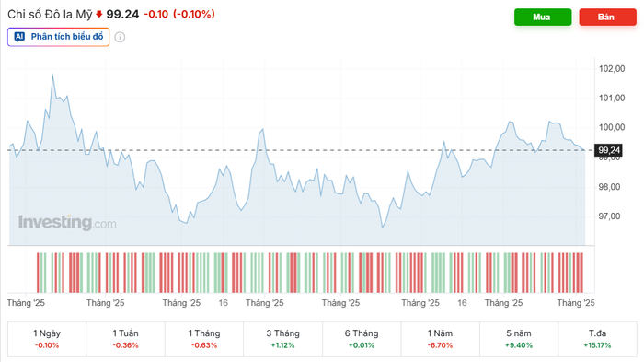
Task: Click the current price 99.24 in header
Action: point(122,15)
